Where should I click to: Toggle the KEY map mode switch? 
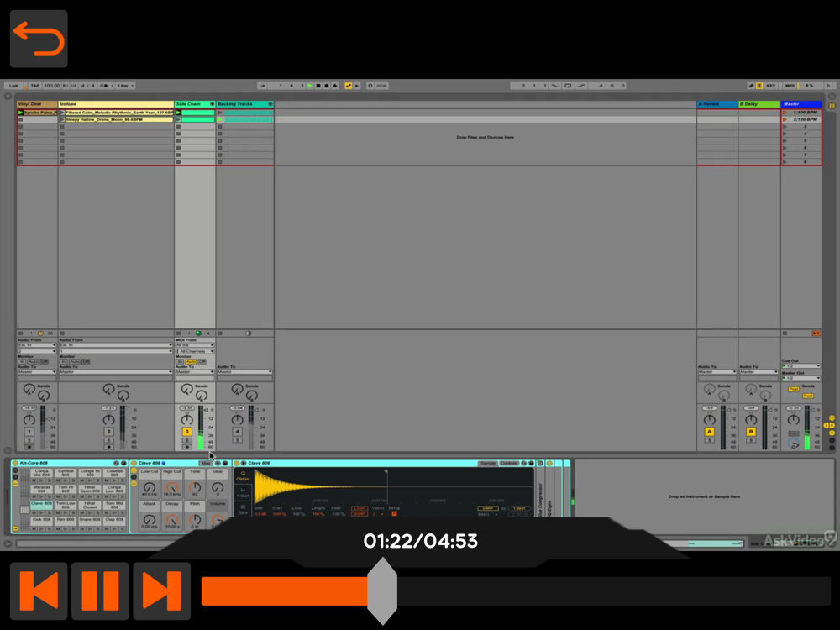point(771,86)
